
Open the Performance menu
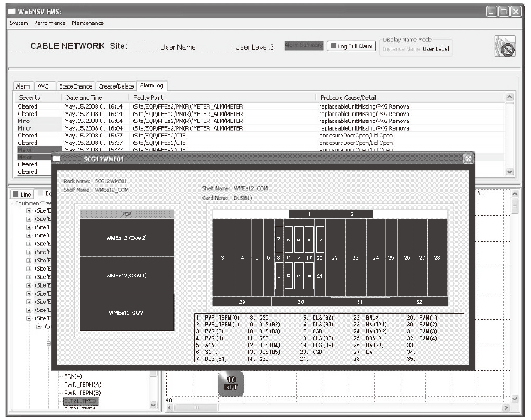point(50,23)
